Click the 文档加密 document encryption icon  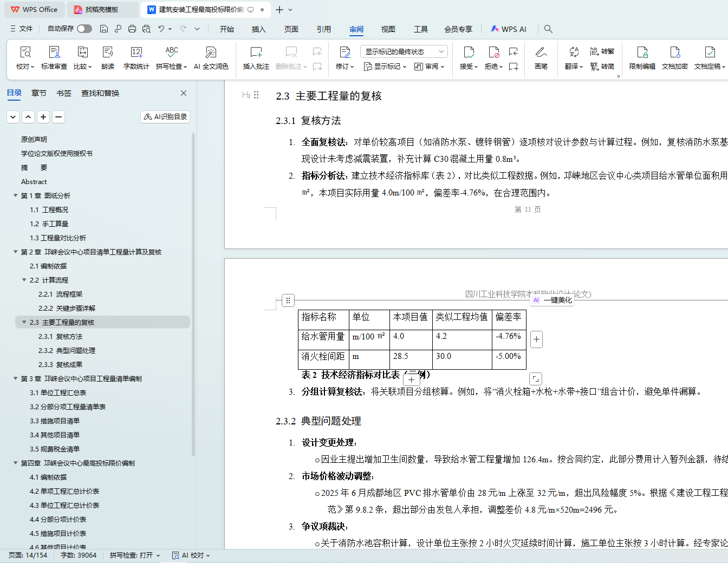point(674,53)
